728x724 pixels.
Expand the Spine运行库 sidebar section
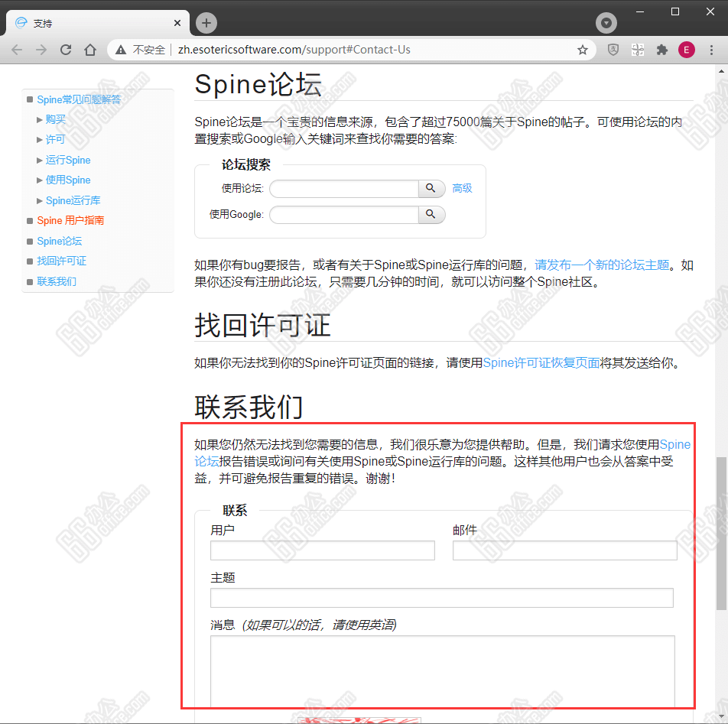[40, 200]
